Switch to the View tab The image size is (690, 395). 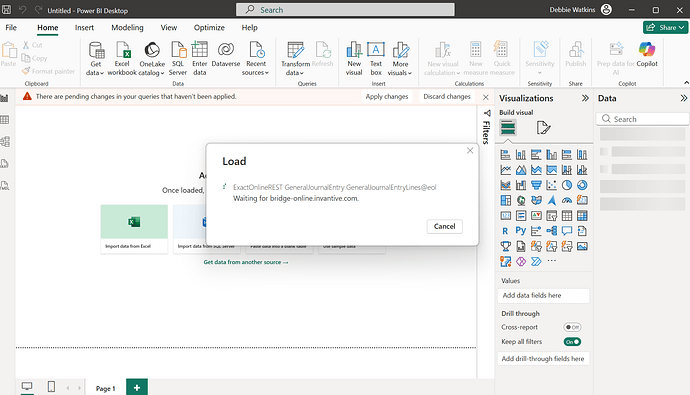pos(169,27)
